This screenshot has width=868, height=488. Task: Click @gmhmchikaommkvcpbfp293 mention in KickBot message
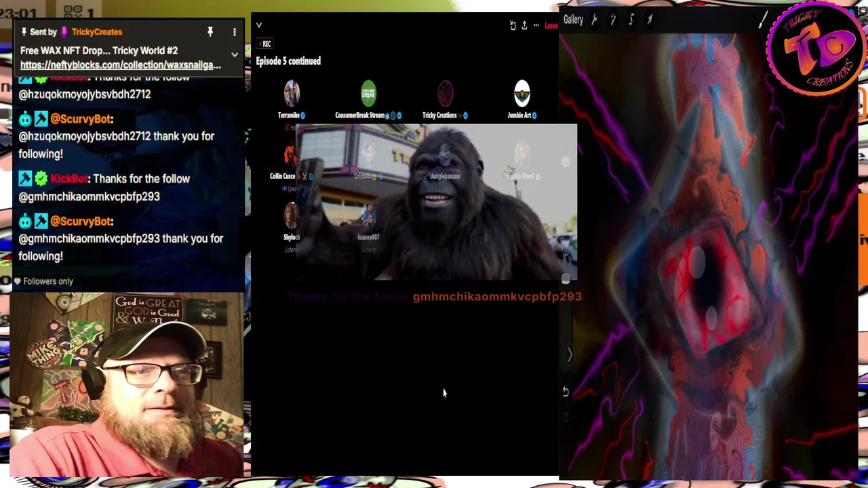tap(89, 197)
